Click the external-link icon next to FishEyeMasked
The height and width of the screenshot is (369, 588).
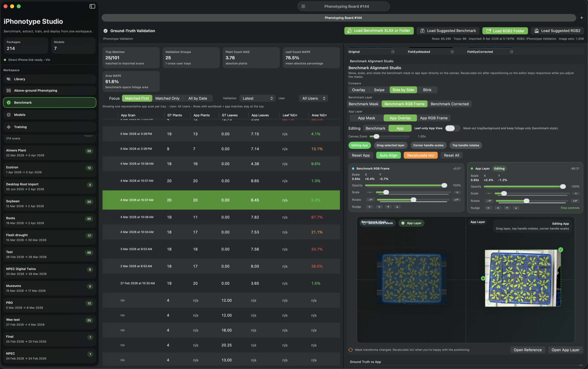pyautogui.click(x=452, y=52)
